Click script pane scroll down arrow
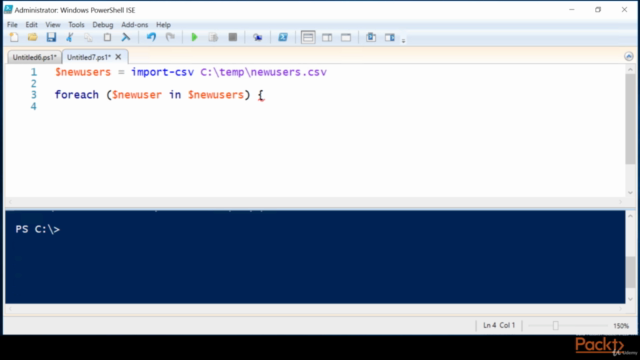The width and height of the screenshot is (640, 360). pos(630,193)
